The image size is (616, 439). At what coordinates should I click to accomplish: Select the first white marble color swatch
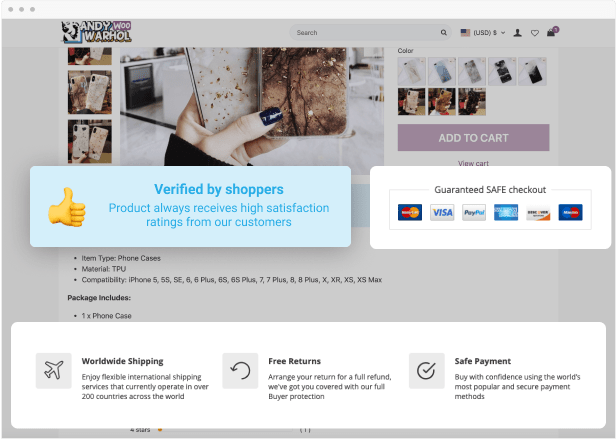[411, 72]
